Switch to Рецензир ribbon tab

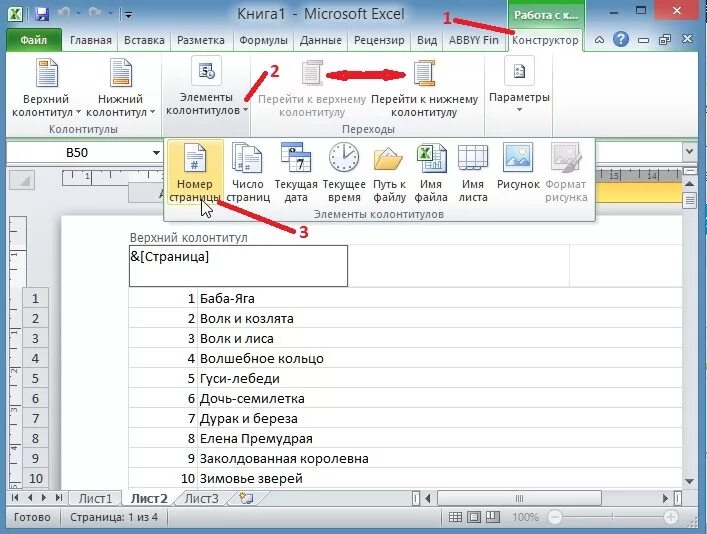tap(379, 40)
